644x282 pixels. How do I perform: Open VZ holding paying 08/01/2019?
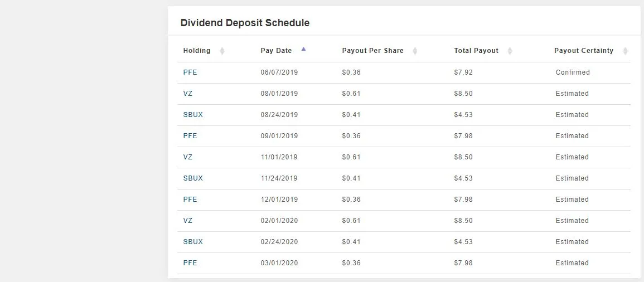[188, 94]
